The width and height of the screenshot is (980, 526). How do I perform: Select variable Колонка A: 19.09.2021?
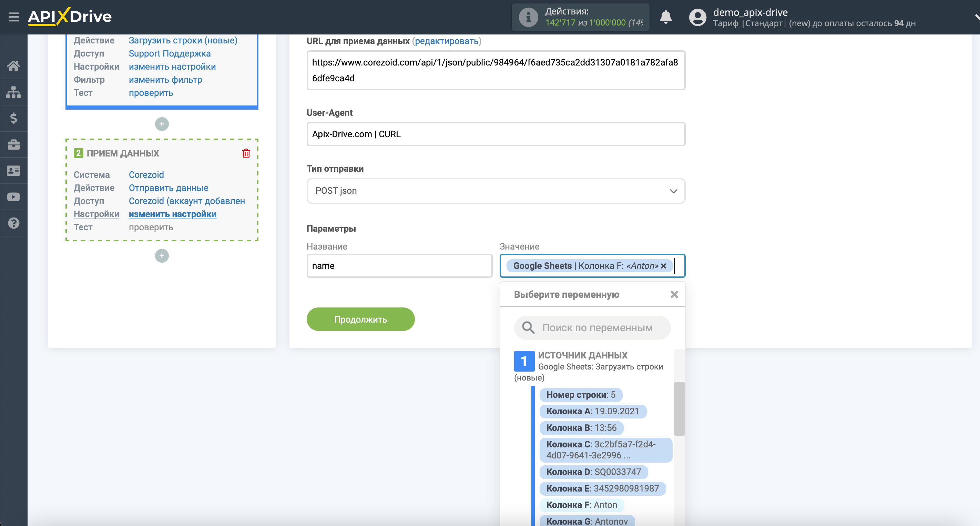point(593,412)
